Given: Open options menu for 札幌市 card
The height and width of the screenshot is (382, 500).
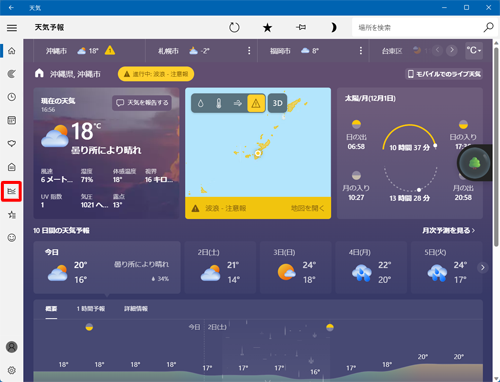Looking at the screenshot, I should pyautogui.click(x=249, y=51).
